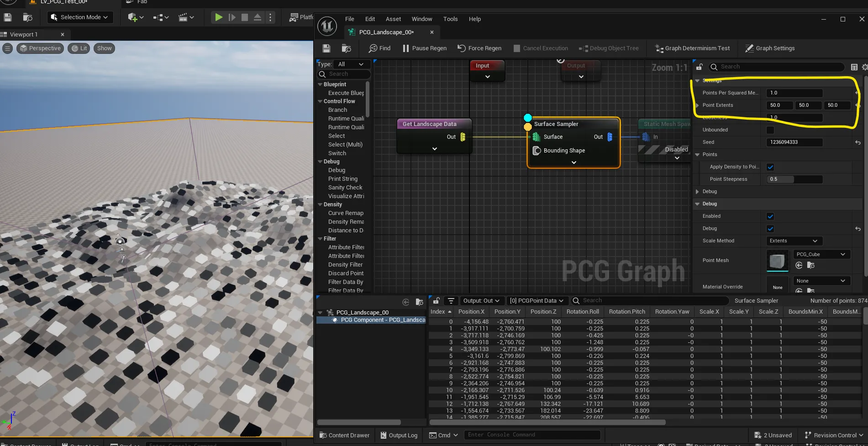Click the Play in editor button
The image size is (868, 446).
pyautogui.click(x=219, y=17)
